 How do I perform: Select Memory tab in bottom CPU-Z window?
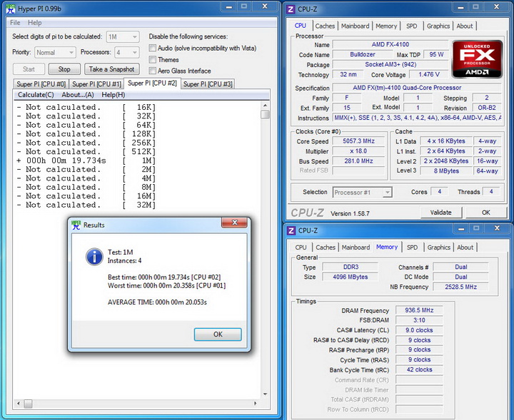(387, 247)
